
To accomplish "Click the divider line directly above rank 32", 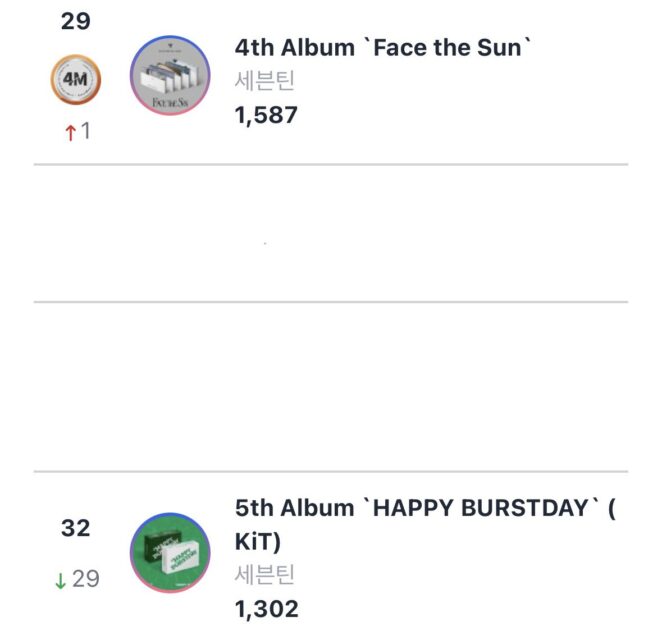I will click(x=331, y=471).
